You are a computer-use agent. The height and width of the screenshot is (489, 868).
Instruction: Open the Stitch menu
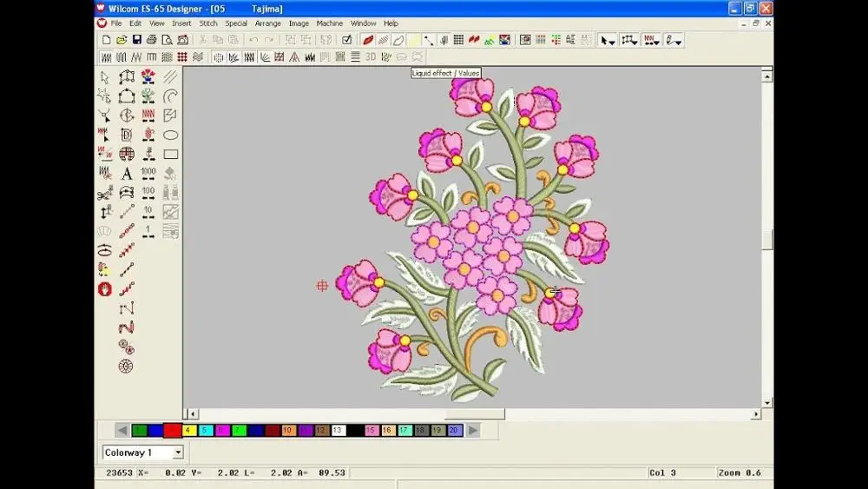click(208, 23)
